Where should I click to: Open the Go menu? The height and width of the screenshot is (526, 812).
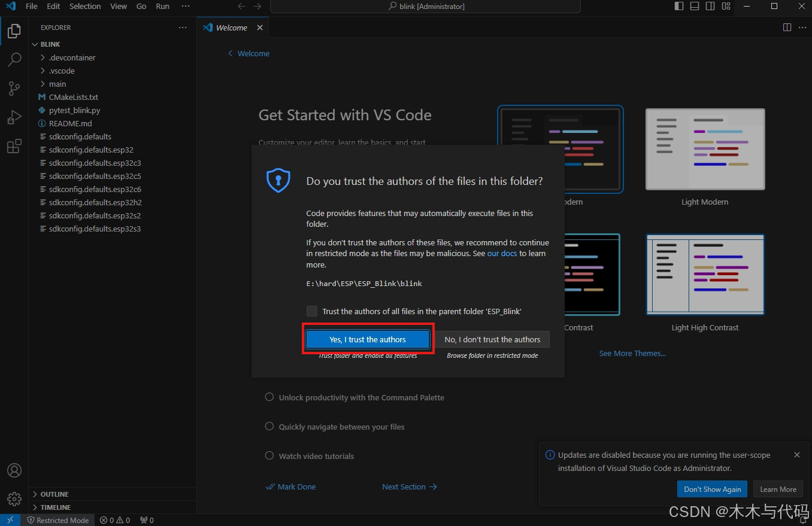point(141,6)
